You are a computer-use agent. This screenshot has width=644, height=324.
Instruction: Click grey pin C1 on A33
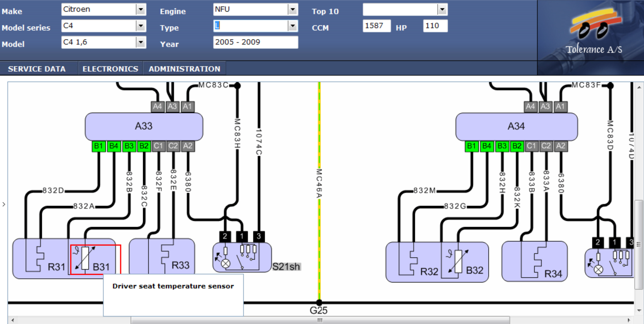pyautogui.click(x=158, y=146)
